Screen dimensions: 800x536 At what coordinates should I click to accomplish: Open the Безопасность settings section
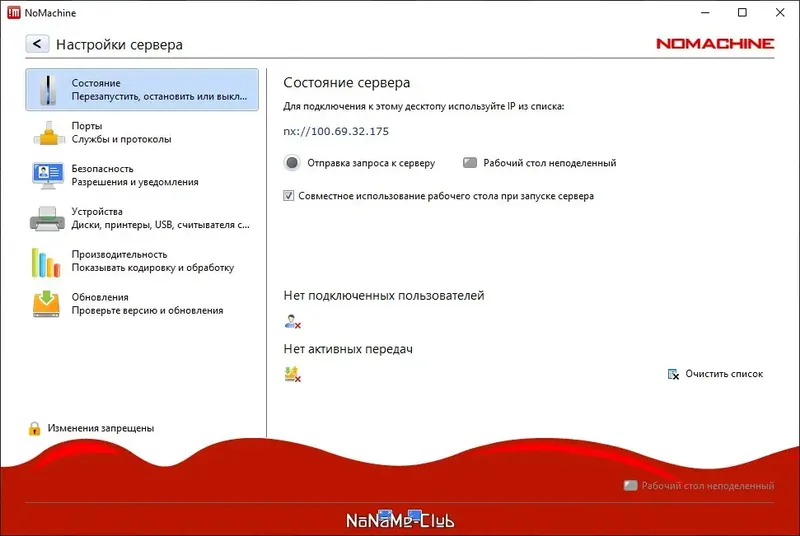(x=142, y=175)
